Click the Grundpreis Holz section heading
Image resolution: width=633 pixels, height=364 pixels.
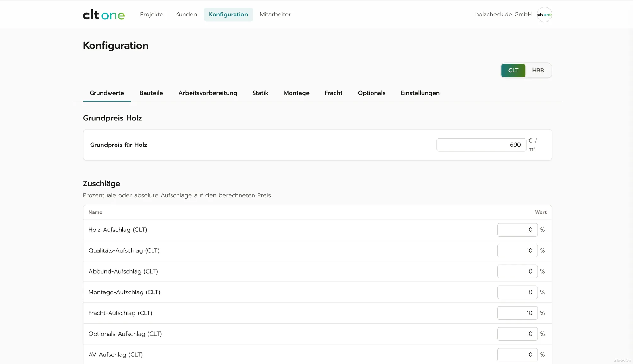112,118
